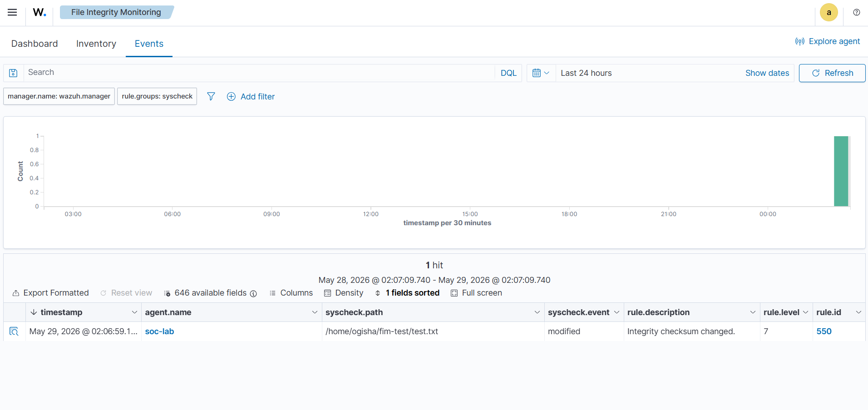Toggle the DQL query language button
This screenshot has width=868, height=410.
(x=508, y=73)
